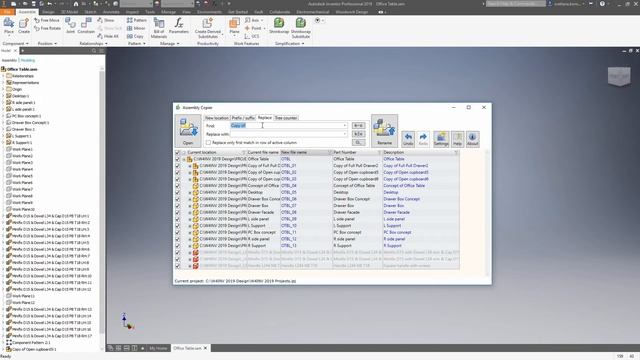Open the Find field dropdown arrow
640x360 pixels.
point(345,126)
